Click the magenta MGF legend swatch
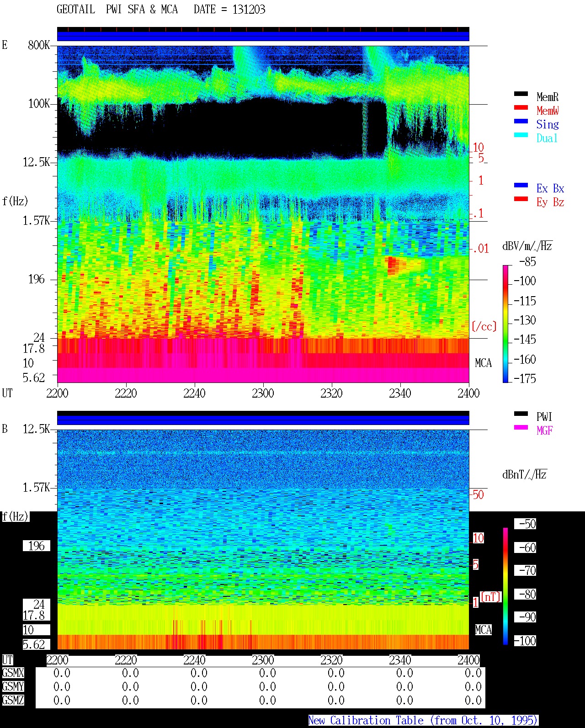Screen dimensions: 585x728 point(521,427)
